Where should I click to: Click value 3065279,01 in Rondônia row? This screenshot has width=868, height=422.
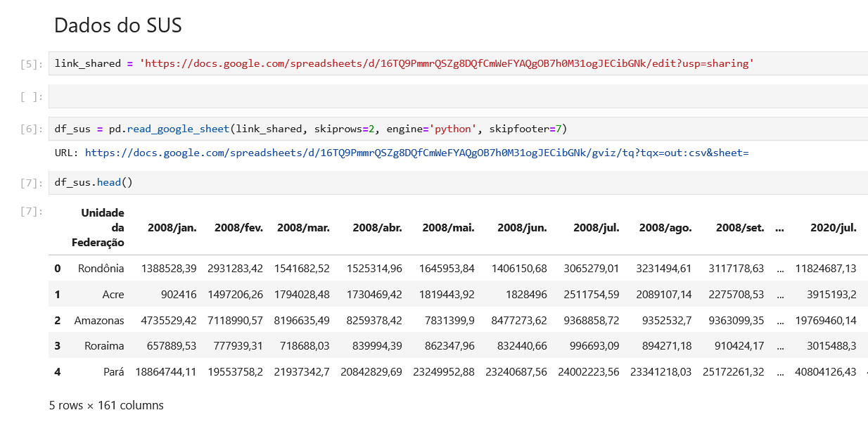click(x=592, y=268)
